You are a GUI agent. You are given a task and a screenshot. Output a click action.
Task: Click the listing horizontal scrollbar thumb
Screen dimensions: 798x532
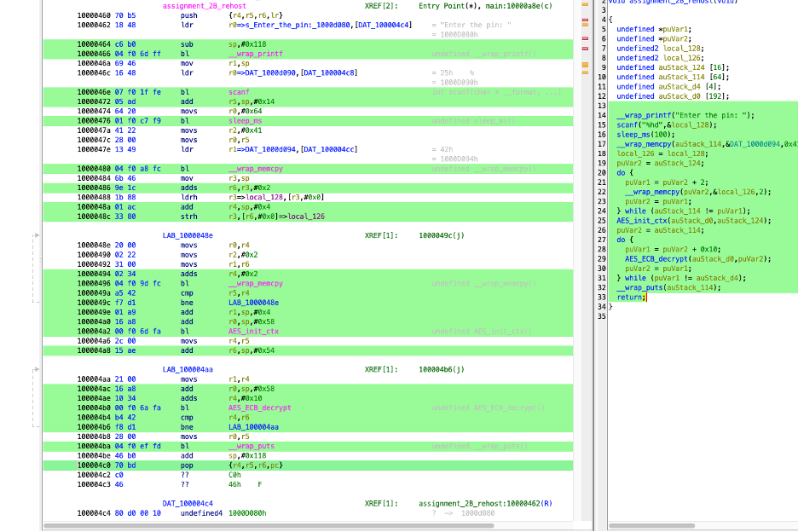(269, 526)
